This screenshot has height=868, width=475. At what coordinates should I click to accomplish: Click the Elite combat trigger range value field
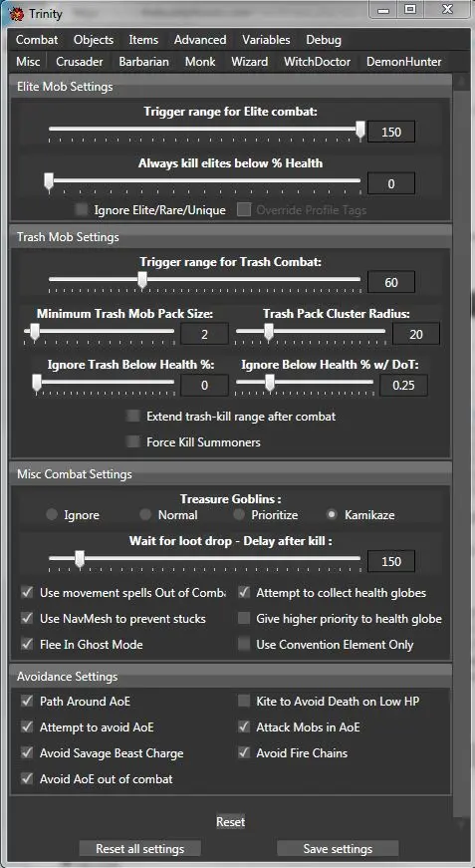pyautogui.click(x=391, y=133)
